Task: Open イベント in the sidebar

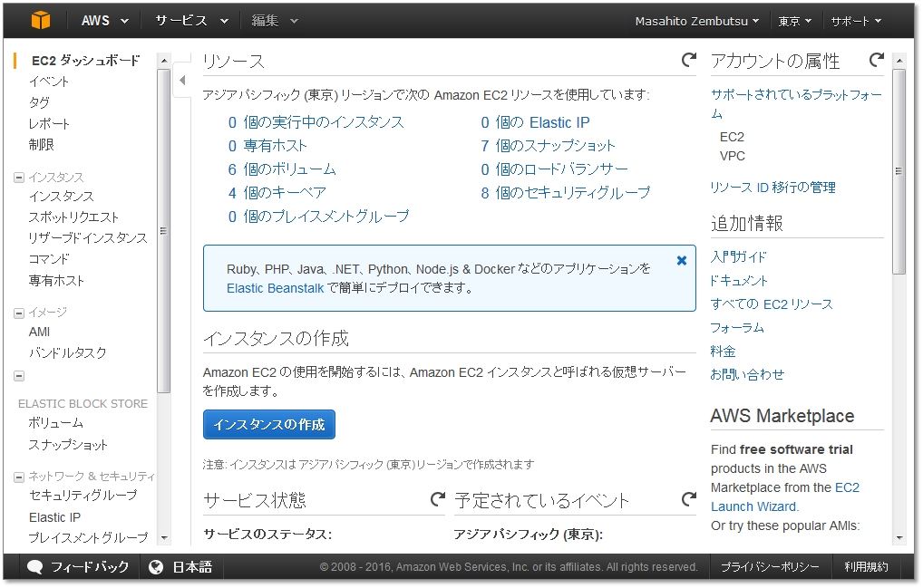Action: 49,82
